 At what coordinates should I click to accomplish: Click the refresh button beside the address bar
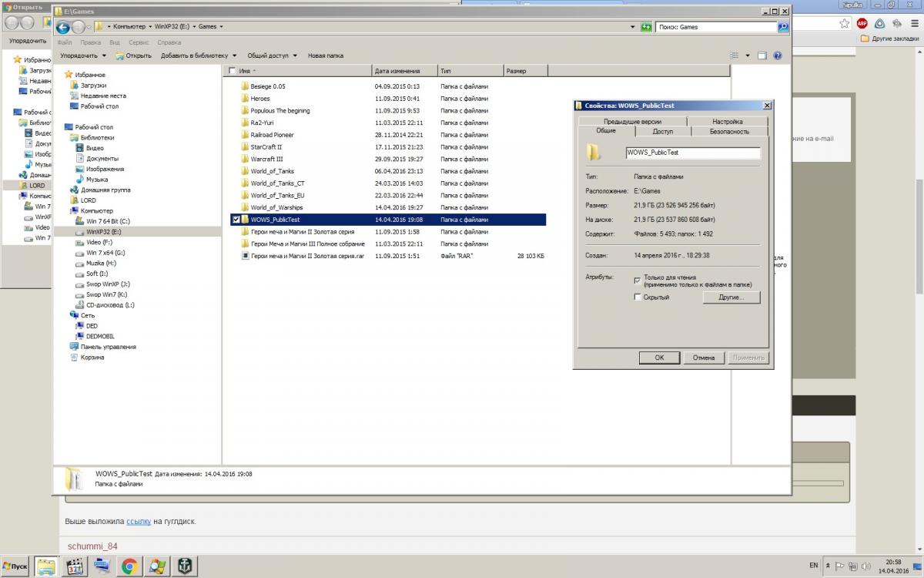[x=646, y=27]
